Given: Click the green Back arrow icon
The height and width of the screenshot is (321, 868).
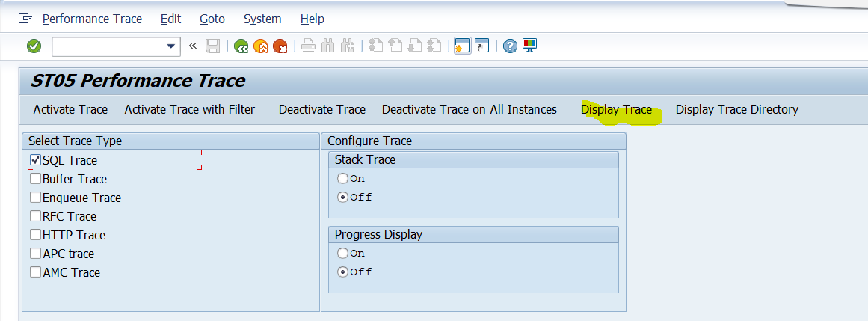Looking at the screenshot, I should (241, 46).
